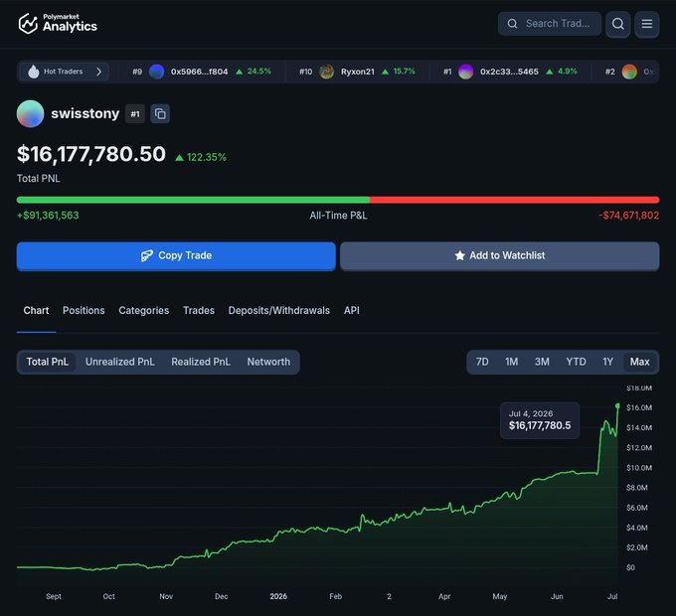Open Ryxon21 trader avatar

(326, 72)
